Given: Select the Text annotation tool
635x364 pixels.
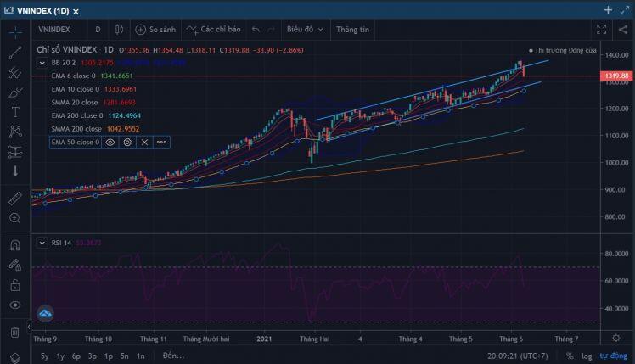Looking at the screenshot, I should [x=15, y=112].
